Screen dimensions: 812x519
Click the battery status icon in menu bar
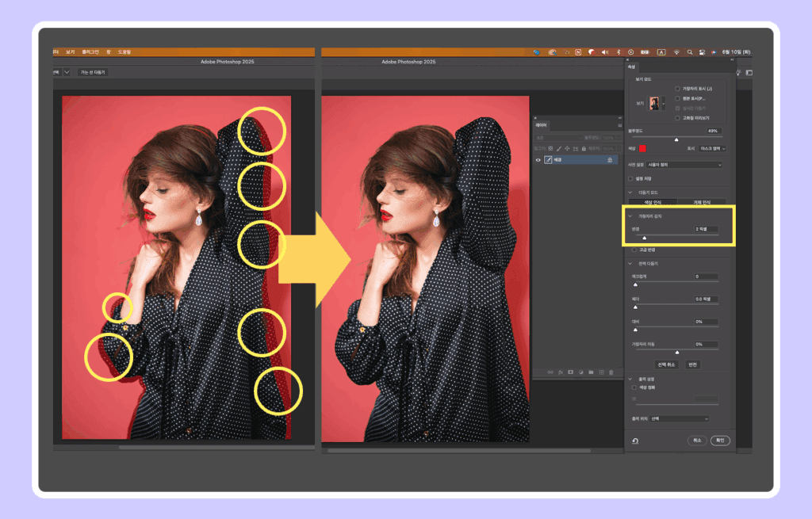(645, 52)
